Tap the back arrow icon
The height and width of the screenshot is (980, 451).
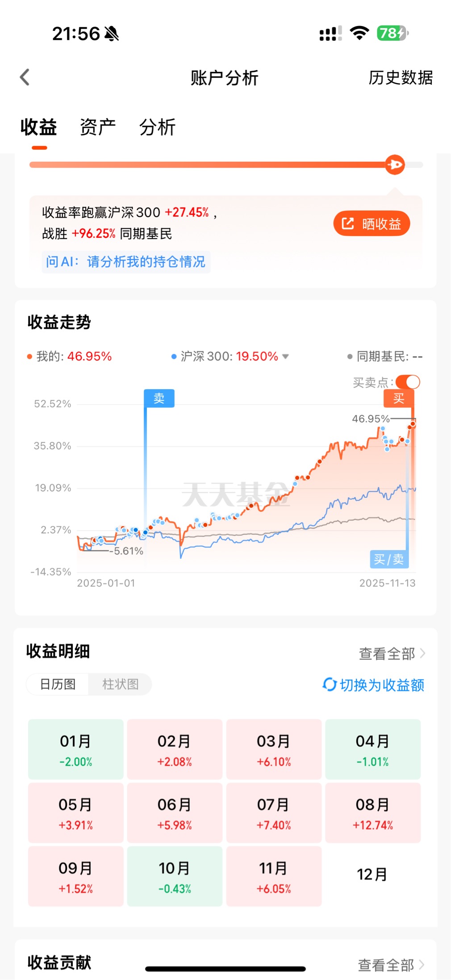click(25, 77)
